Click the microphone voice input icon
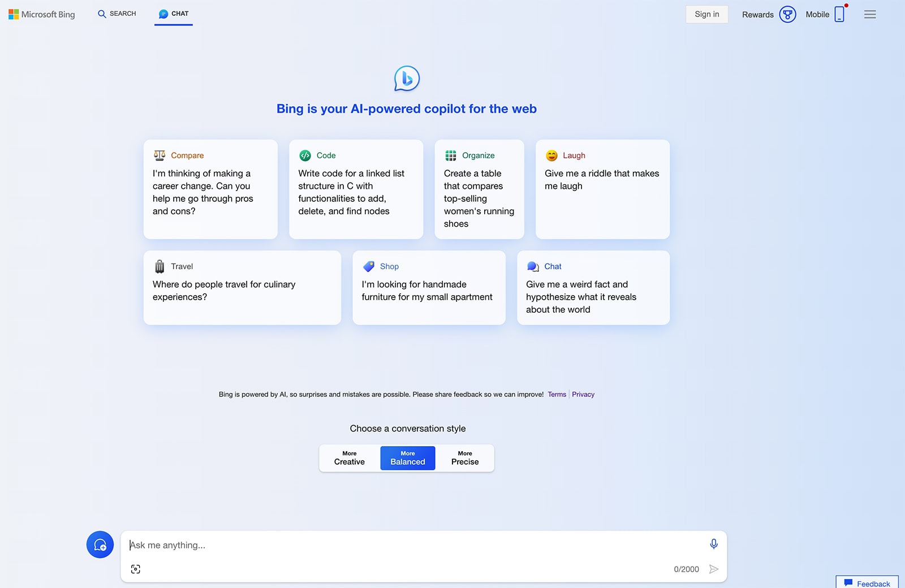 (714, 544)
